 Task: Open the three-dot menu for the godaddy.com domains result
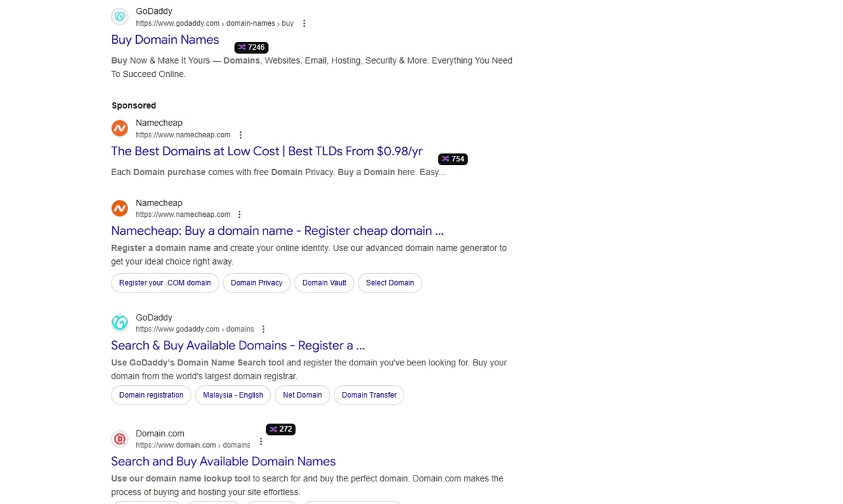click(264, 329)
